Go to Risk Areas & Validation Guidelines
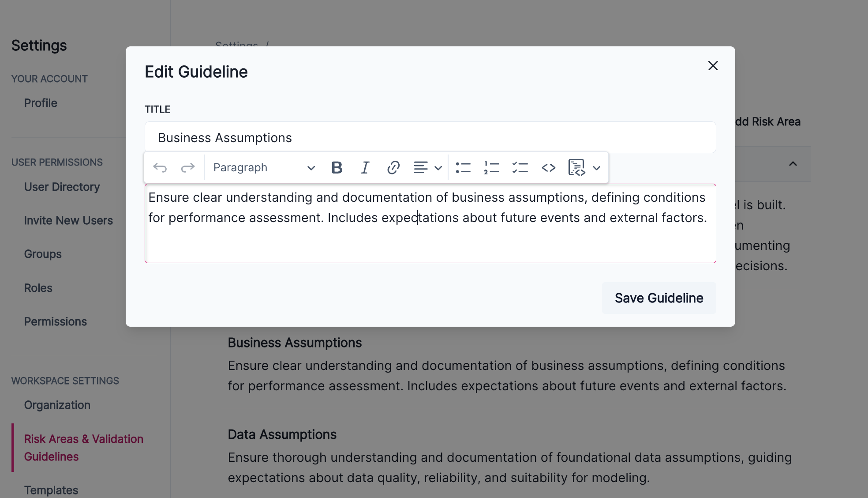868x498 pixels. pos(83,447)
